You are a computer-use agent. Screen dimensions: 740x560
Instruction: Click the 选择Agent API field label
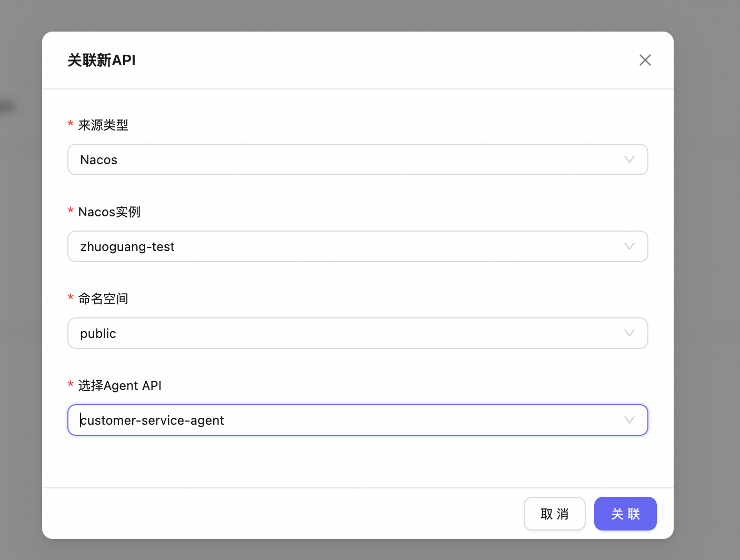coord(120,386)
